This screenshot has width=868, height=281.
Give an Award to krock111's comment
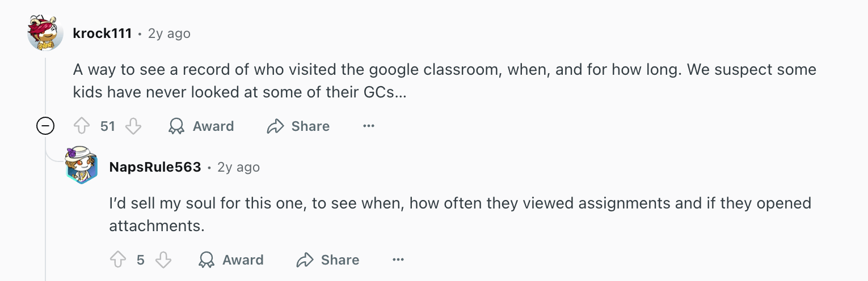coord(201,126)
